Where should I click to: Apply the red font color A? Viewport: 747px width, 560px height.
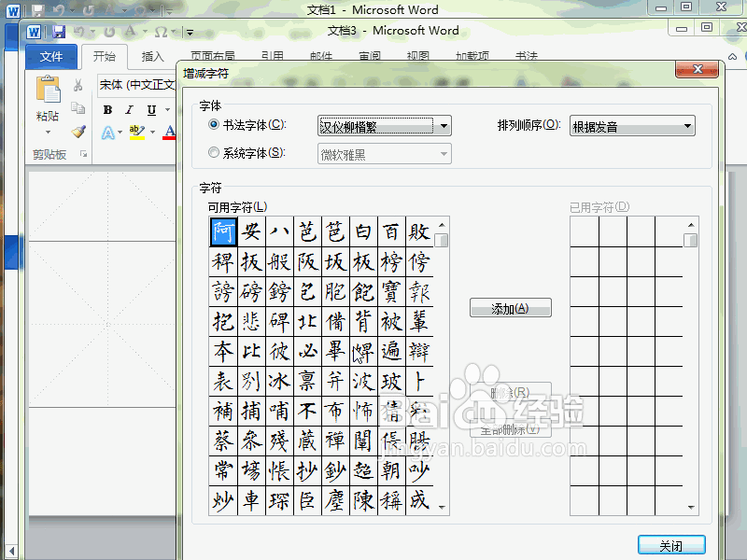[x=169, y=132]
